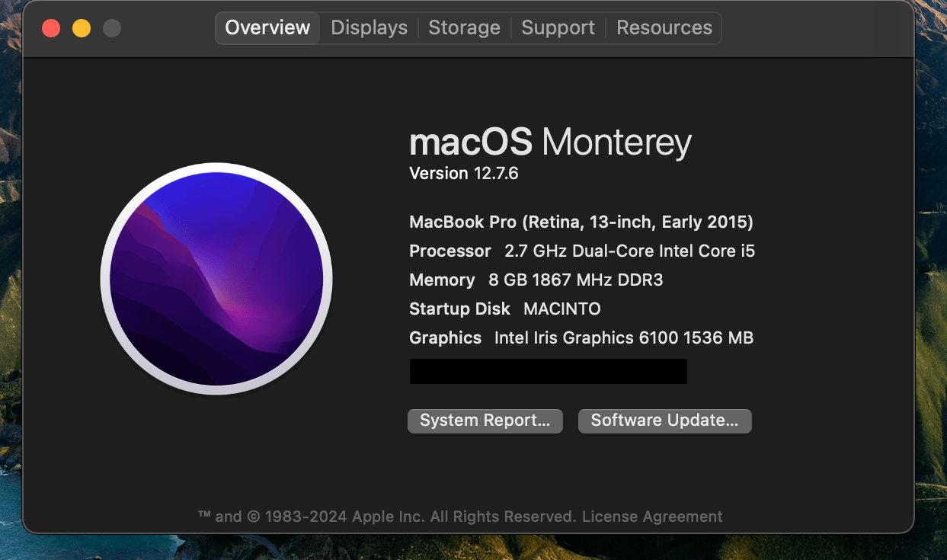Minimize window using the yellow button
Image resolution: width=947 pixels, height=560 pixels.
82,29
